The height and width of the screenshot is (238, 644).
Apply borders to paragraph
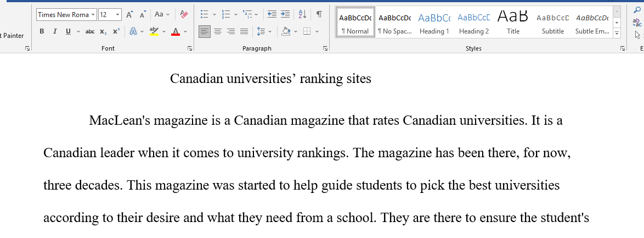point(307,31)
